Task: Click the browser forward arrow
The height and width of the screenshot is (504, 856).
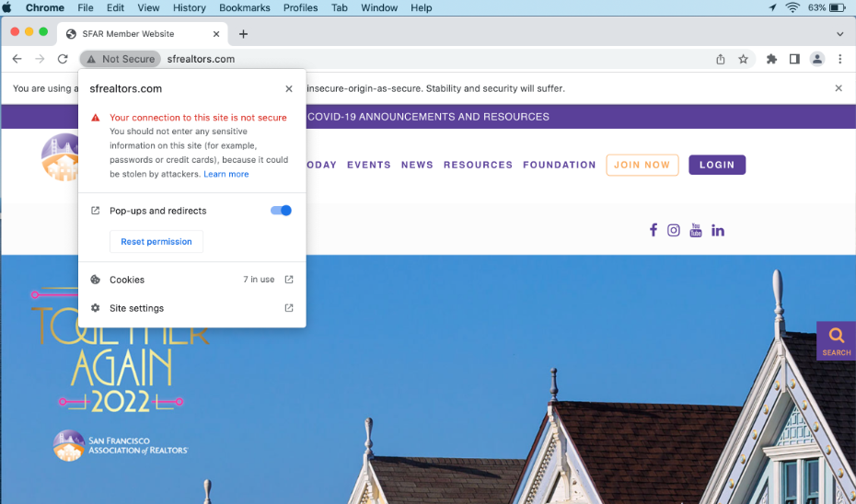Action: point(40,59)
